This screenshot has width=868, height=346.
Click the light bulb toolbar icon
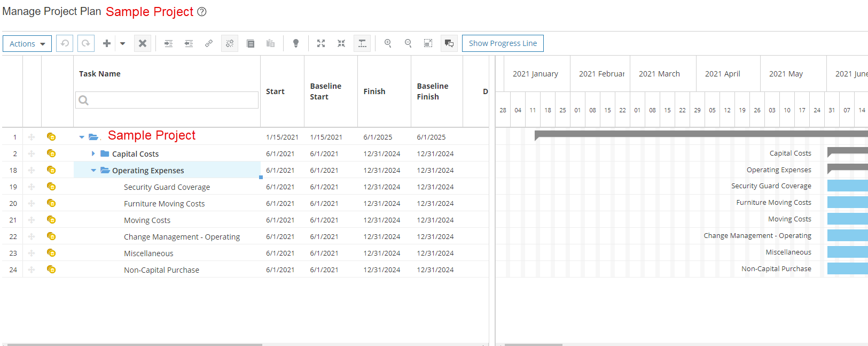pyautogui.click(x=296, y=43)
